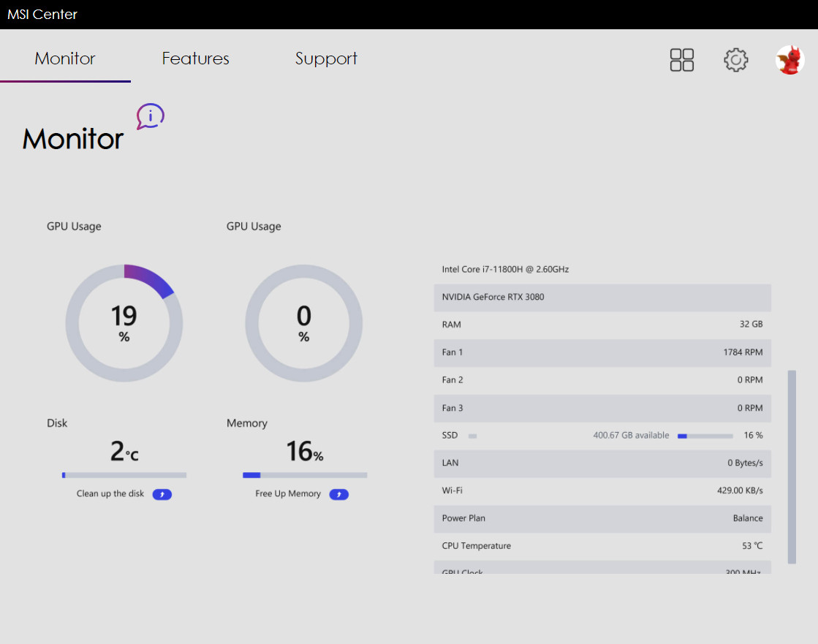Select the NVIDIA GeForce RTX 3080 row
The image size is (818, 644).
coord(602,298)
